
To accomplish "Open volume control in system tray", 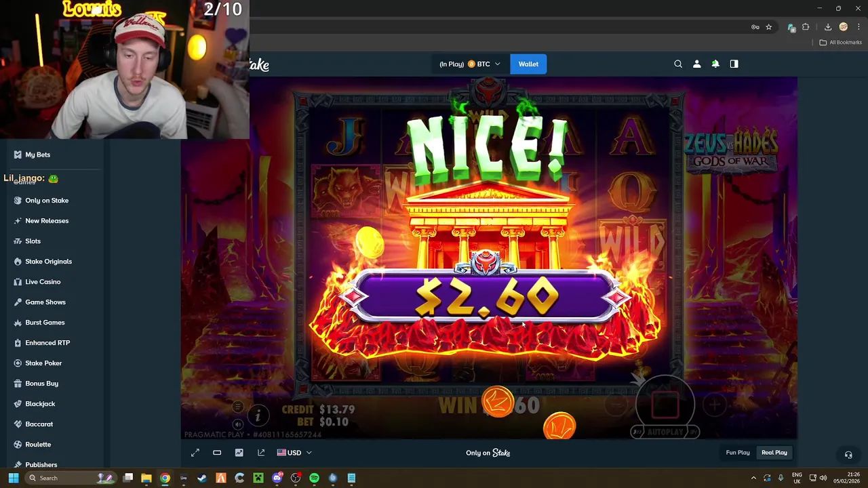I will click(x=823, y=478).
